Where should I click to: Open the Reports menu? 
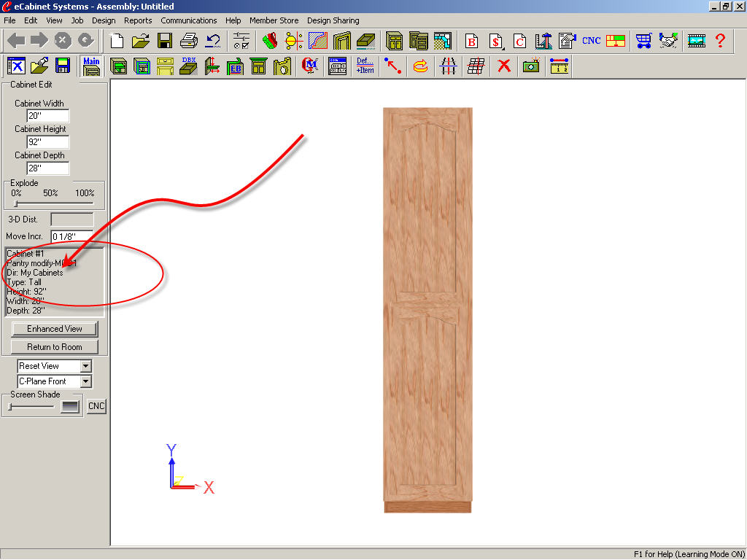point(138,20)
